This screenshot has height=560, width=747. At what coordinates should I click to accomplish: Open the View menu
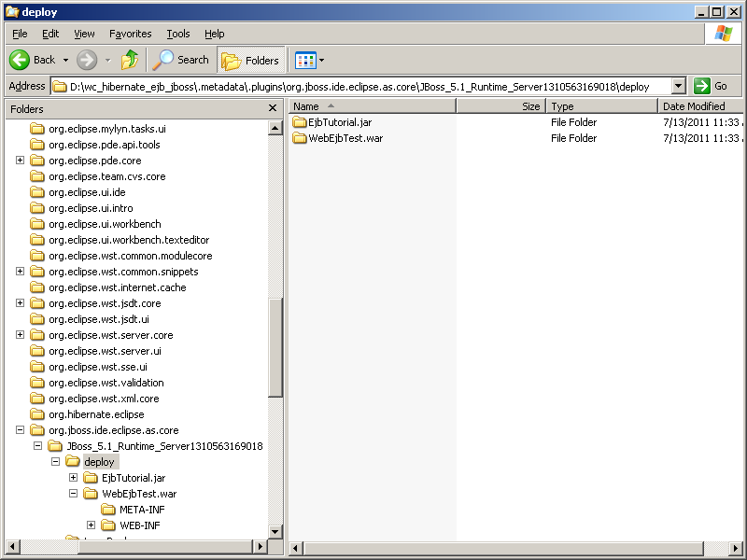(84, 34)
